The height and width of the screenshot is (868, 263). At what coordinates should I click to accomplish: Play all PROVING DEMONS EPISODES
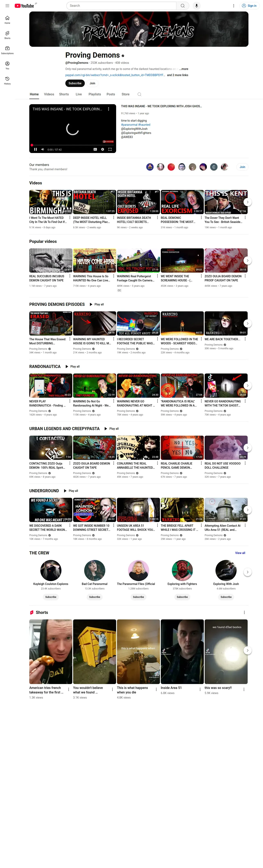pyautogui.click(x=96, y=304)
